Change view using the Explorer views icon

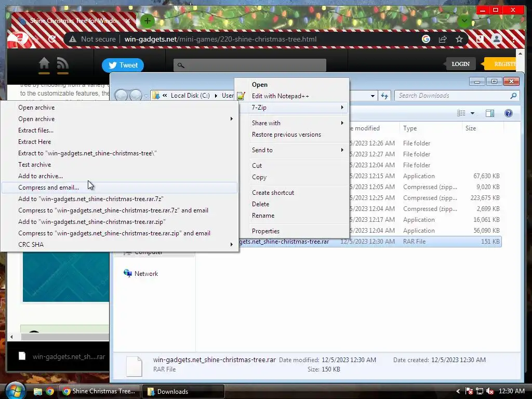coord(461,113)
